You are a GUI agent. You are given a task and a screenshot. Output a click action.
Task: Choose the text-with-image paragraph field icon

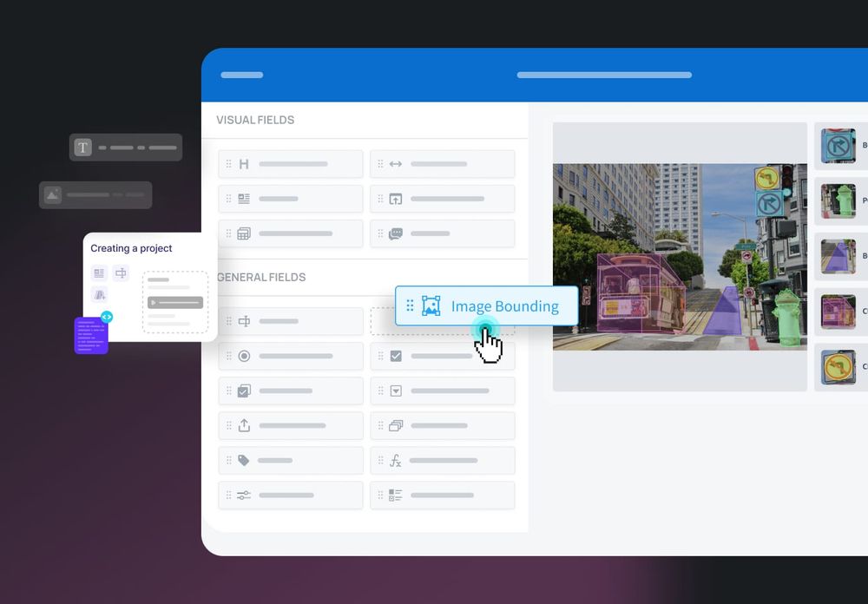pyautogui.click(x=244, y=199)
